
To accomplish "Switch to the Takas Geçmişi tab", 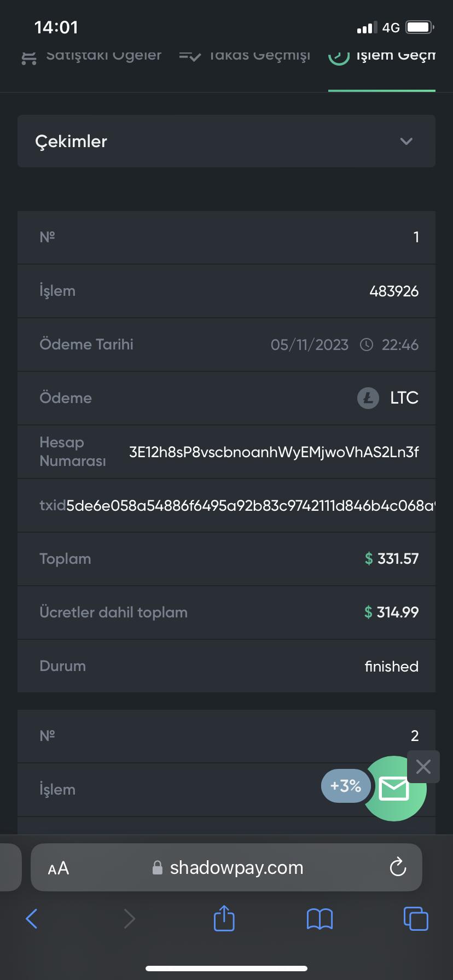I will coord(245,56).
